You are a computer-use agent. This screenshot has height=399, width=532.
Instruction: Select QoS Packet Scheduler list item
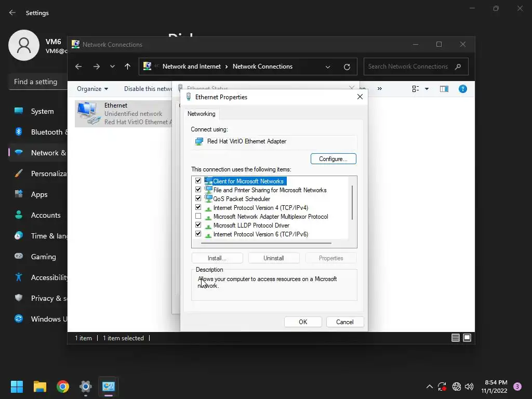point(242,199)
